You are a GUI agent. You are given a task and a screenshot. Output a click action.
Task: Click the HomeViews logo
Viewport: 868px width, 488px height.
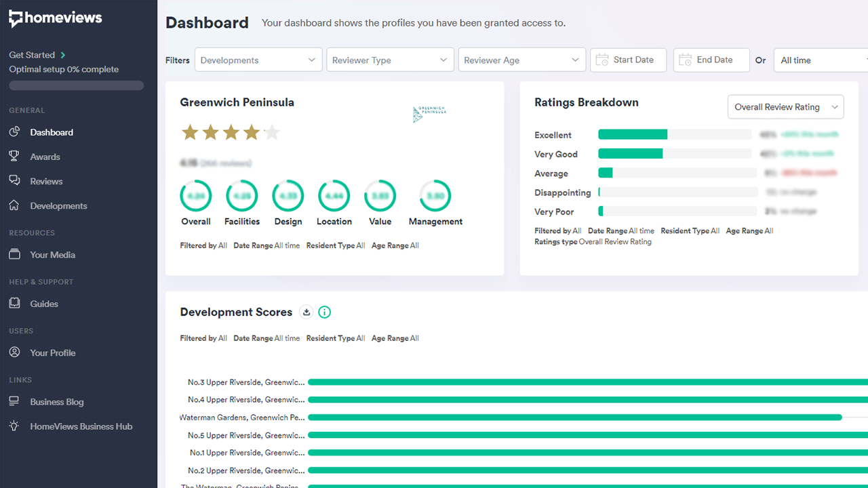(x=56, y=19)
